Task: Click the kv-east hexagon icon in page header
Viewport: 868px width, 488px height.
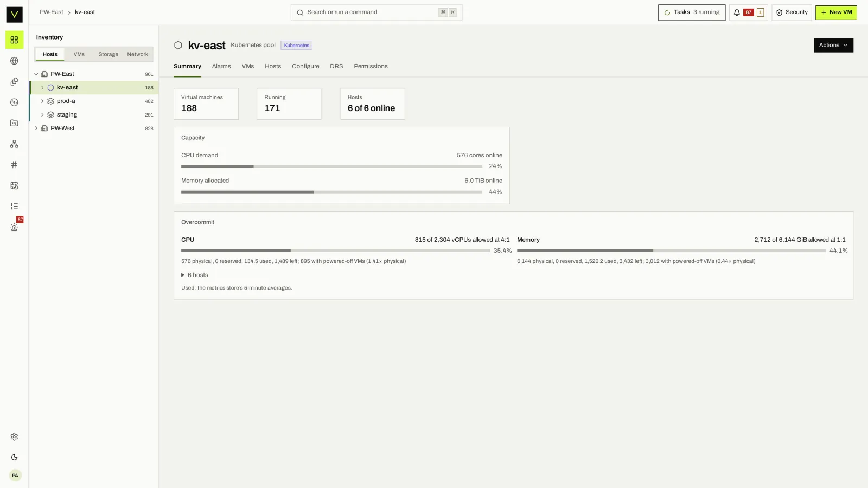Action: coord(178,46)
